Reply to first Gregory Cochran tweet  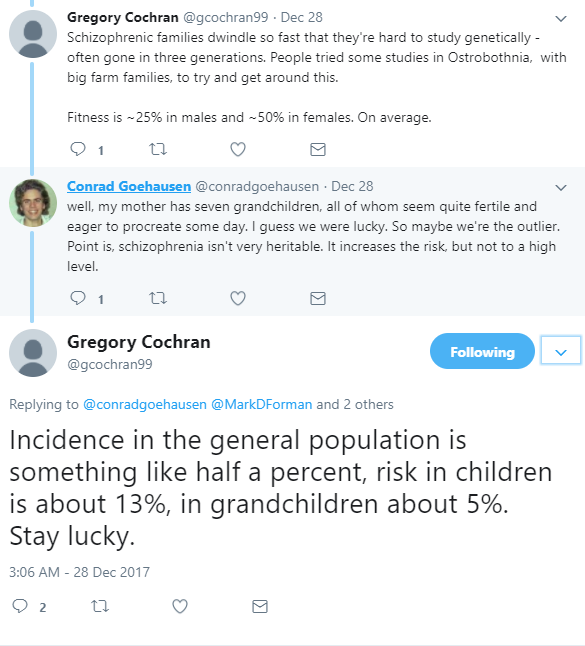78,149
